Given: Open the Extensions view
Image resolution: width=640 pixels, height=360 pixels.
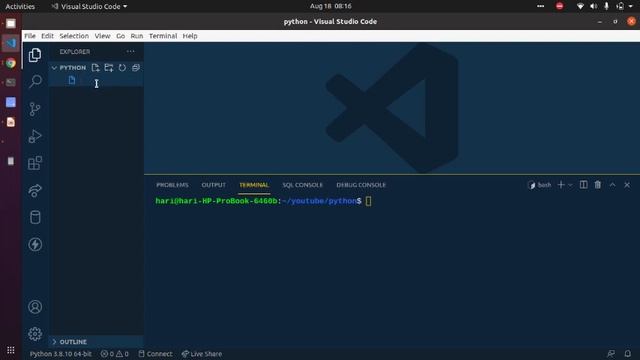Looking at the screenshot, I should click(x=35, y=163).
